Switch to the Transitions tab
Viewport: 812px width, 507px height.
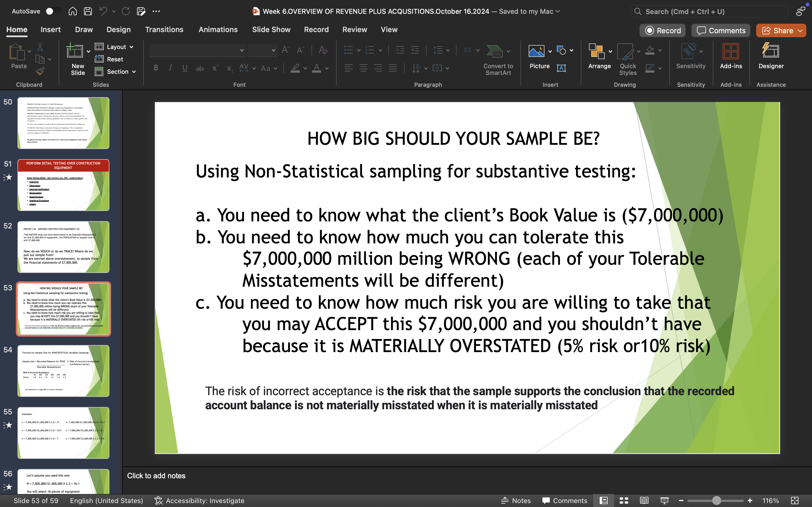164,30
